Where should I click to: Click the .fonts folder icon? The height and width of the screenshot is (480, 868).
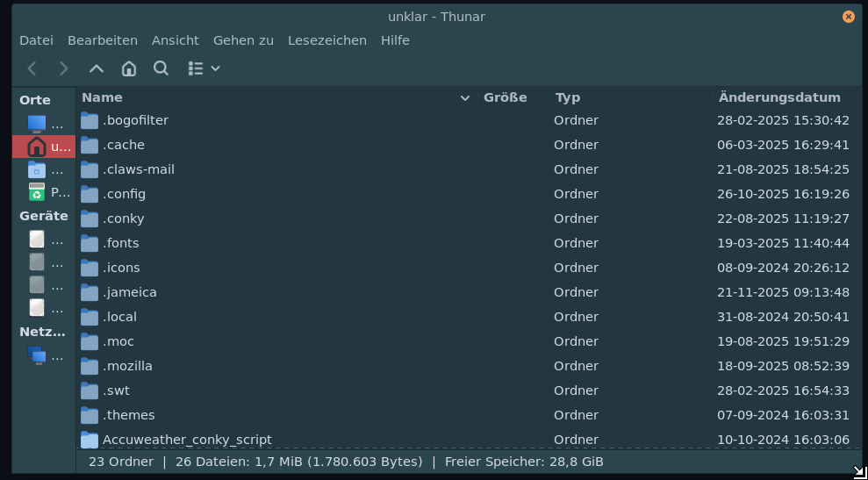90,243
